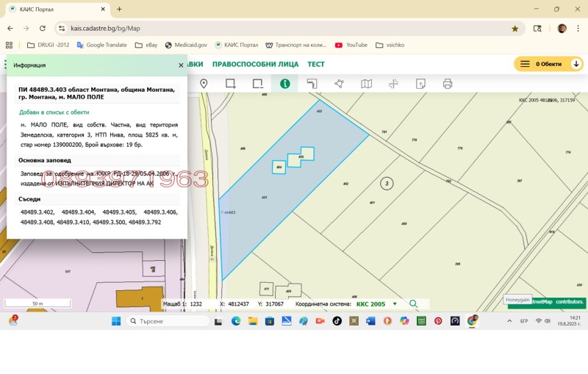Viewport: 588px width, 374px height.
Task: Select the add-to-selection rectangle tool
Action: [x=231, y=84]
